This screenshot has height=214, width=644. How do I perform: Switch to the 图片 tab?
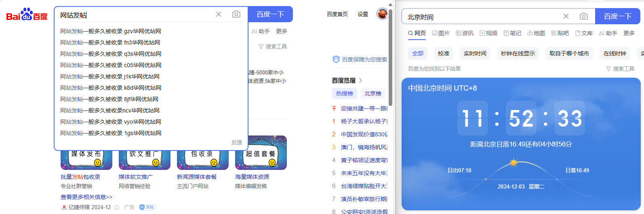441,33
